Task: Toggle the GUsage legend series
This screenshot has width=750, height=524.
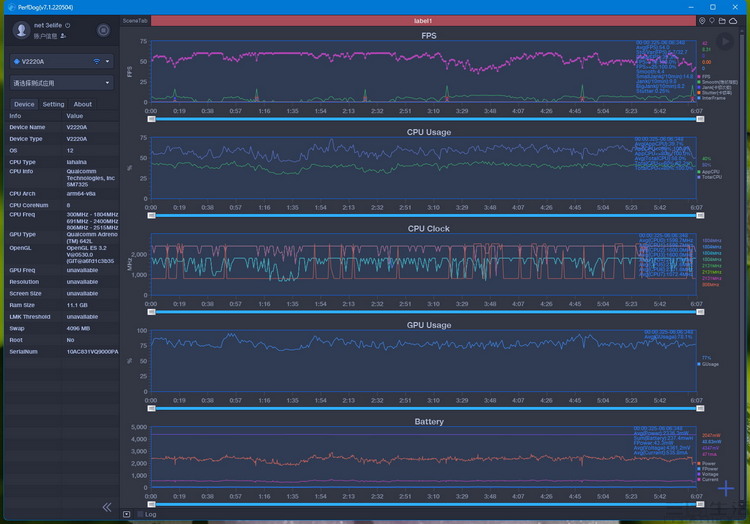Action: click(x=708, y=364)
